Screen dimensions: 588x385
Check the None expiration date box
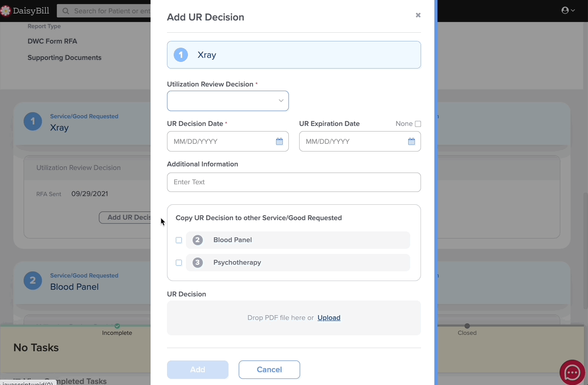click(x=418, y=124)
